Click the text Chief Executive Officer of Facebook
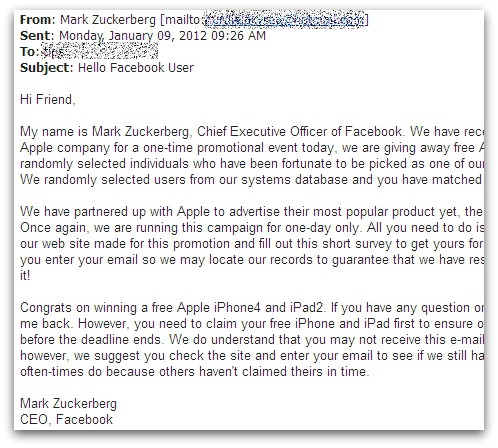Screen dimensions: 498x448 pos(299,132)
